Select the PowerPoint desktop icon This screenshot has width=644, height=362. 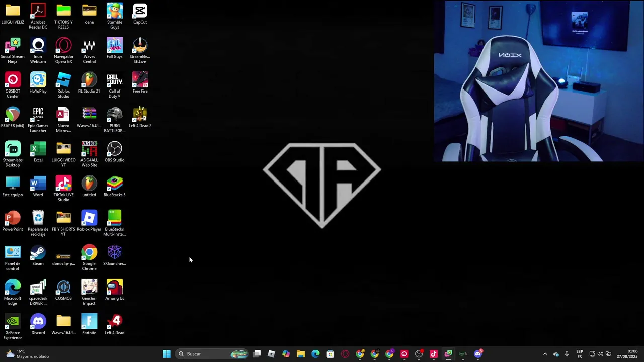click(13, 221)
